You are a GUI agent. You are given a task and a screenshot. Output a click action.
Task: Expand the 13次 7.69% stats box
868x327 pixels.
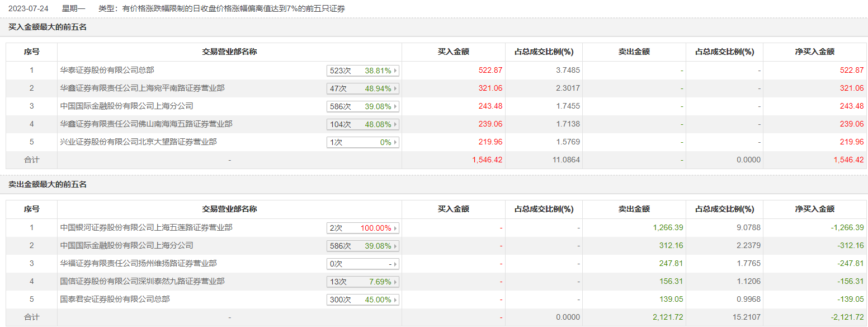tap(363, 282)
